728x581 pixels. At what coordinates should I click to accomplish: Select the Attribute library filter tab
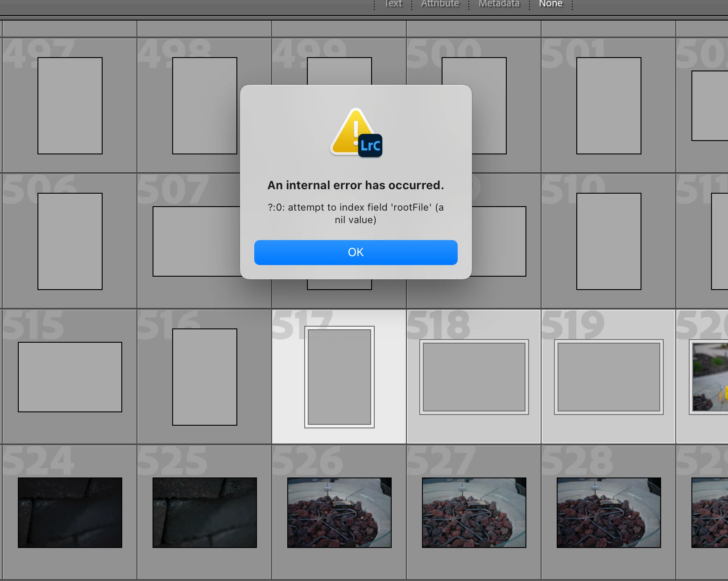440,4
